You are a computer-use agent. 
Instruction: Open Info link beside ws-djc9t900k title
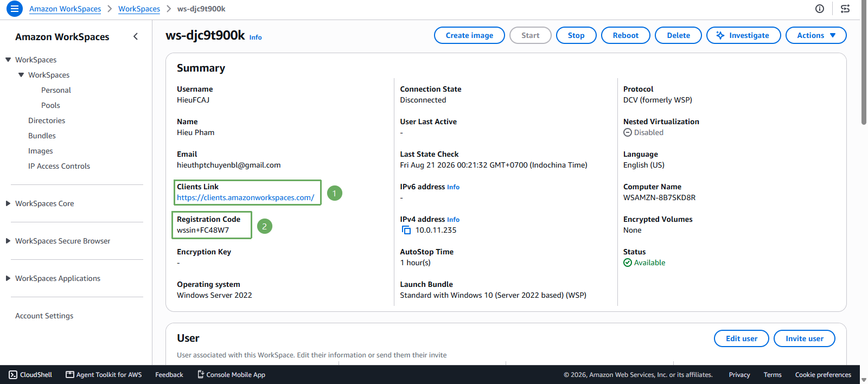click(x=256, y=37)
